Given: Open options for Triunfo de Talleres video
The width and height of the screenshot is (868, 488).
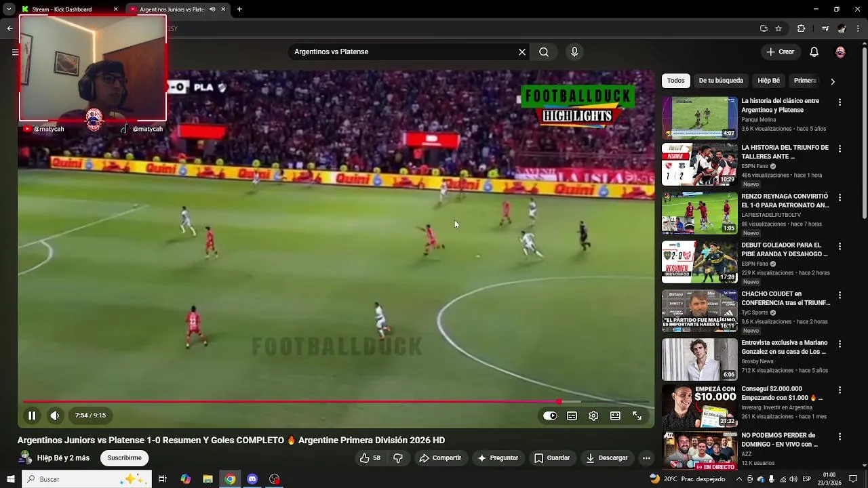Looking at the screenshot, I should pyautogui.click(x=840, y=148).
